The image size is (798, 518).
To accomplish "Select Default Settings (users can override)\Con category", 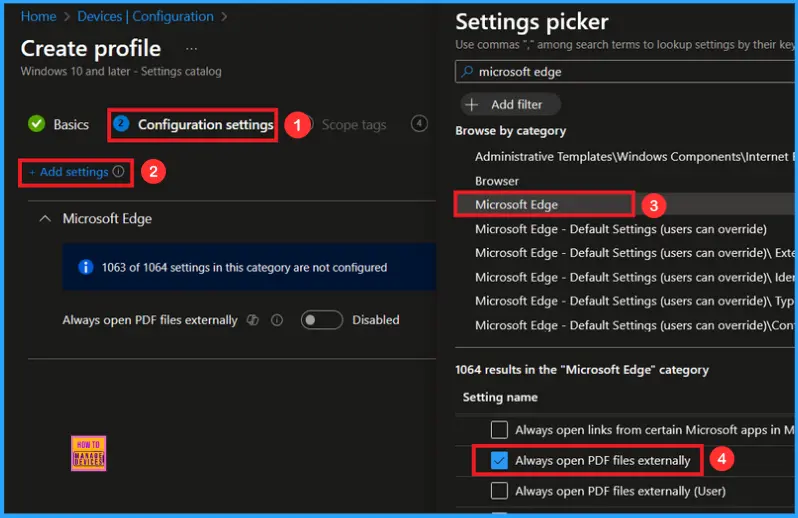I will pos(634,325).
